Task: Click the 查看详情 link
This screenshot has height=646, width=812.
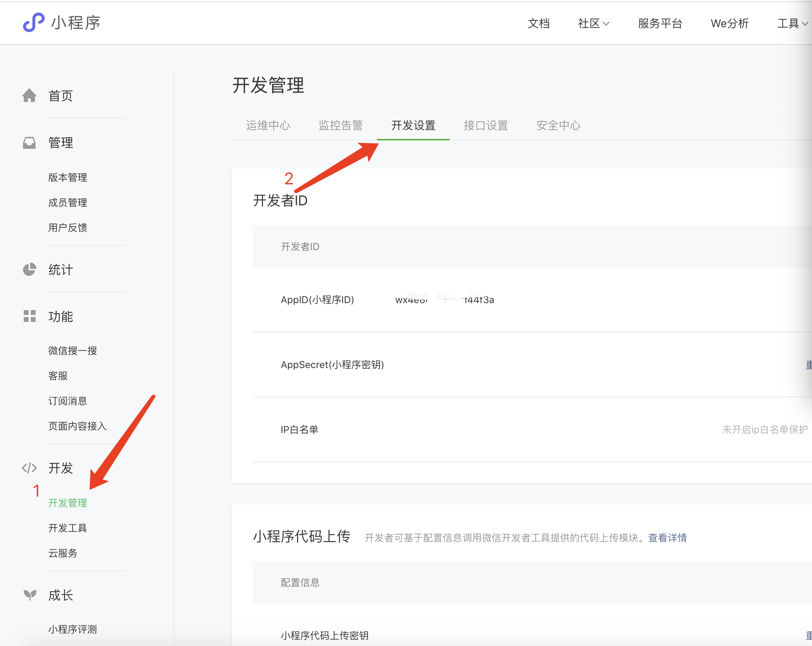Action: click(667, 538)
